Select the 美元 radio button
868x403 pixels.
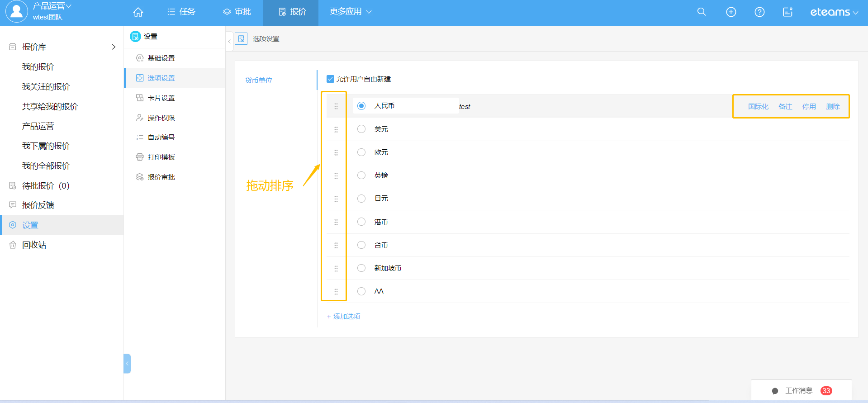pyautogui.click(x=361, y=129)
